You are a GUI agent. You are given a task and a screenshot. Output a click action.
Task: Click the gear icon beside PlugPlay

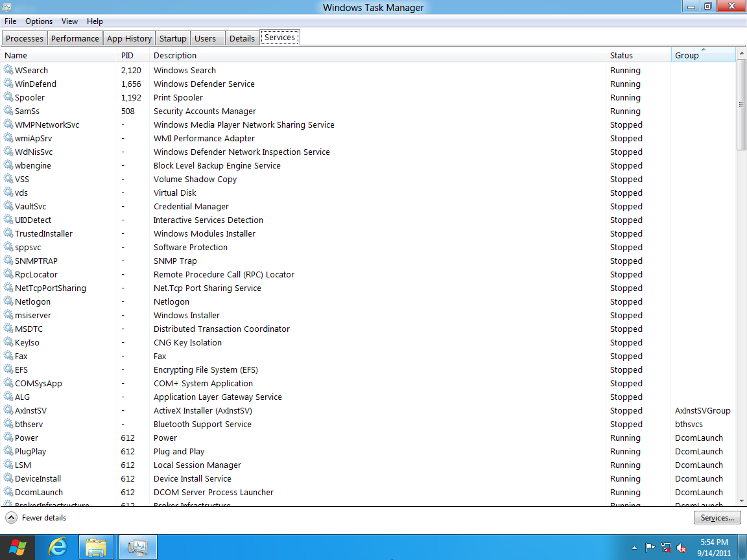(8, 451)
